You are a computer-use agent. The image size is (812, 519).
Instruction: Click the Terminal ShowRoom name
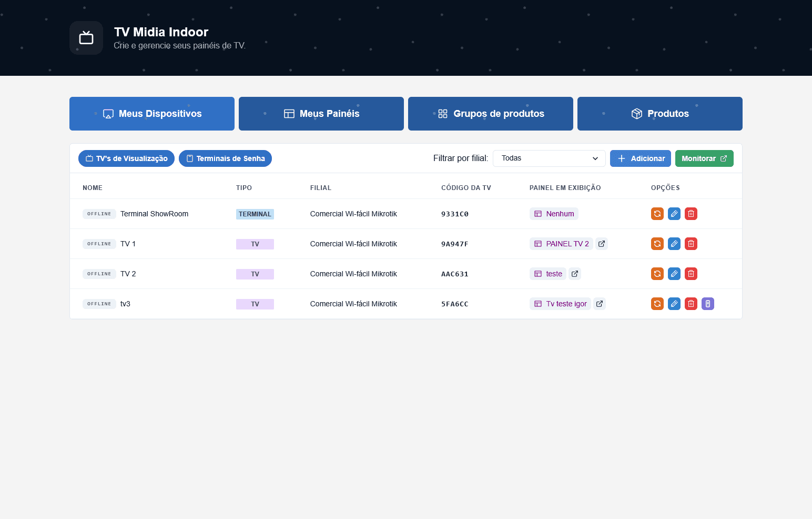point(154,214)
